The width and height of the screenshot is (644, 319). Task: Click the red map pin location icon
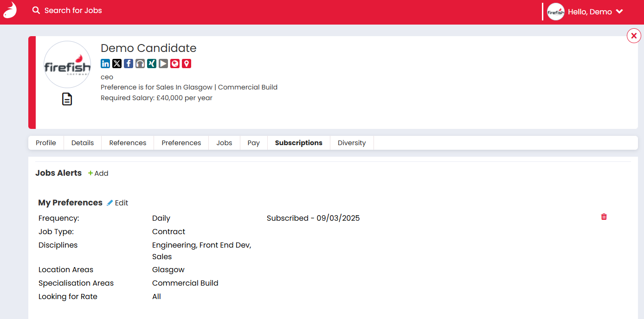click(187, 64)
